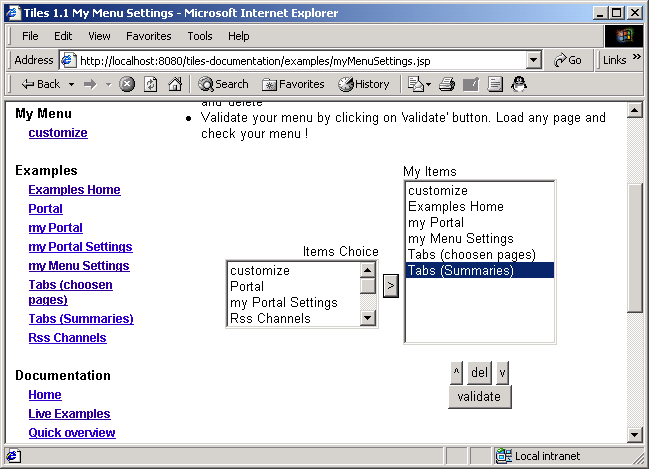Image resolution: width=649 pixels, height=469 pixels.
Task: Open the Favorites toolbar button
Action: click(x=293, y=84)
